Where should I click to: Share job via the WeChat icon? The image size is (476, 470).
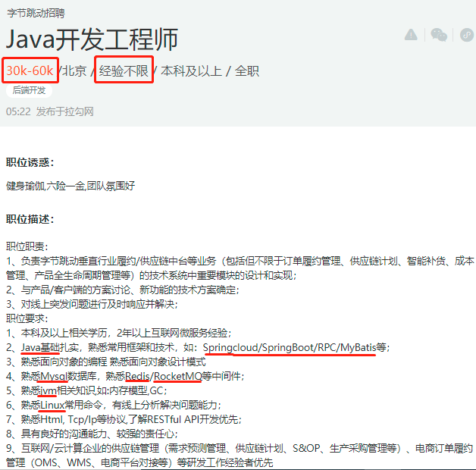pos(439,35)
